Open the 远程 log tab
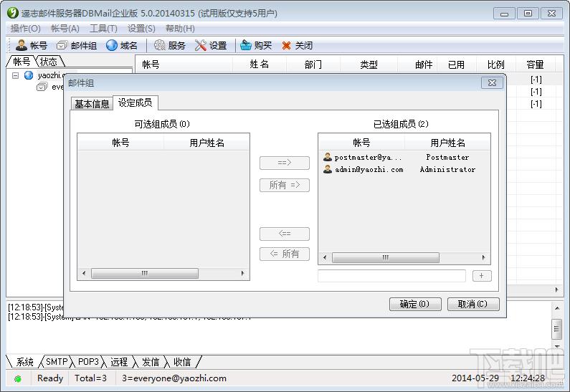The width and height of the screenshot is (570, 392). click(x=119, y=361)
